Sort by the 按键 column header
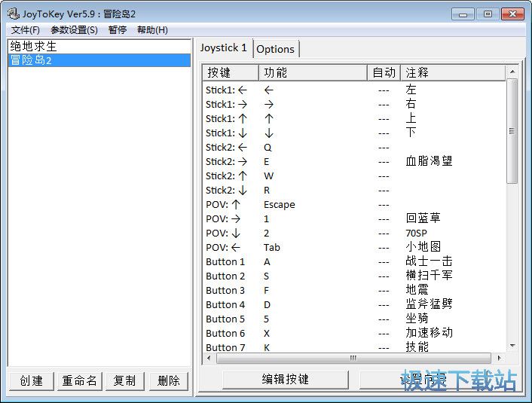This screenshot has height=403, width=532. pyautogui.click(x=230, y=73)
